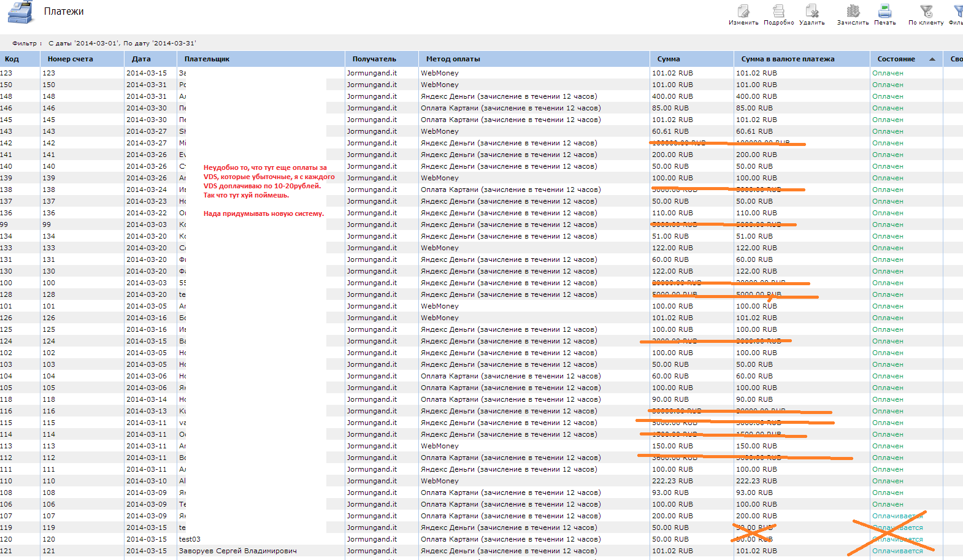Click the По клиенту funnel icon
This screenshot has height=560, width=963.
coord(926,12)
